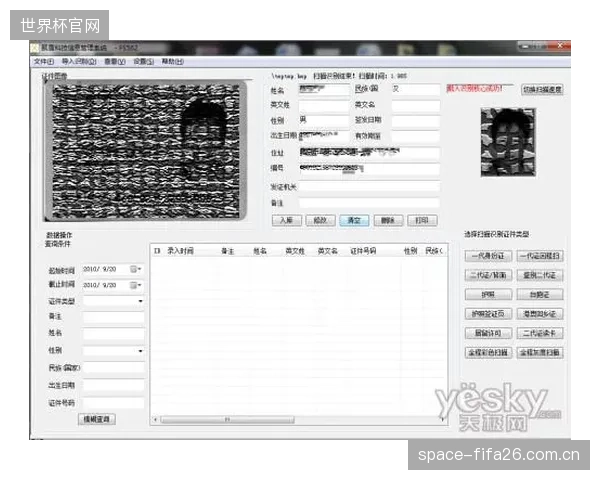
Task: Select the 护照 document type
Action: point(488,294)
